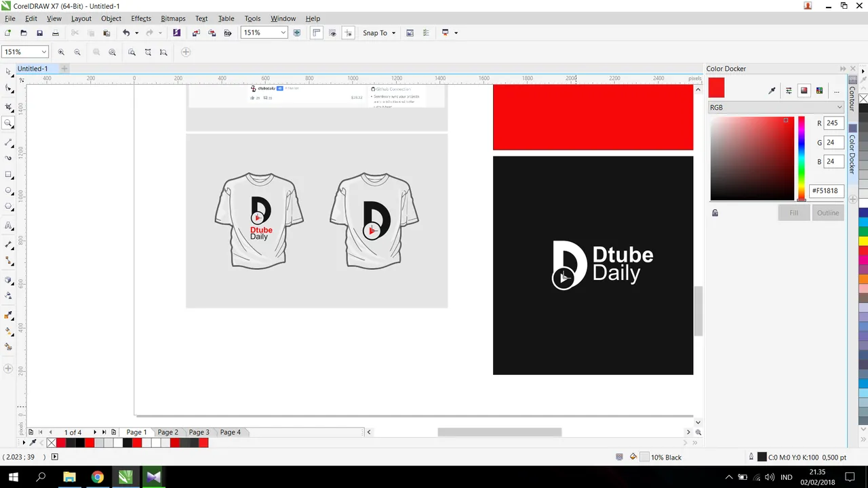Screen dimensions: 868x488
Task: Select the Connector tool
Action: pyautogui.click(x=8, y=260)
